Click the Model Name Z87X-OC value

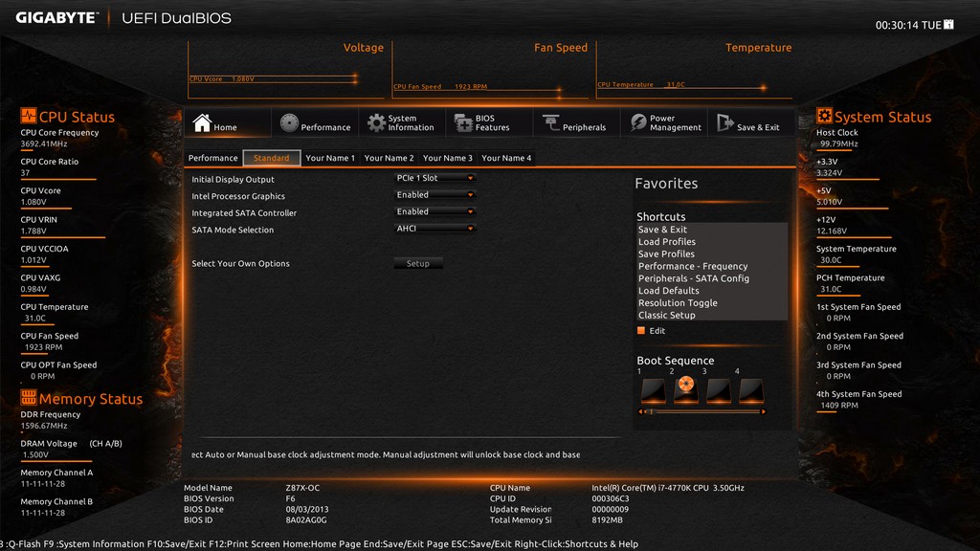302,488
